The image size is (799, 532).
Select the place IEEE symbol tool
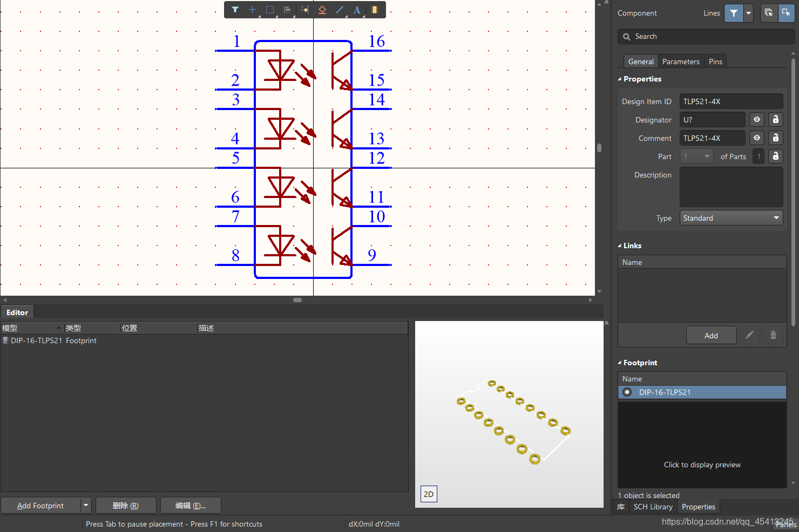coord(322,10)
